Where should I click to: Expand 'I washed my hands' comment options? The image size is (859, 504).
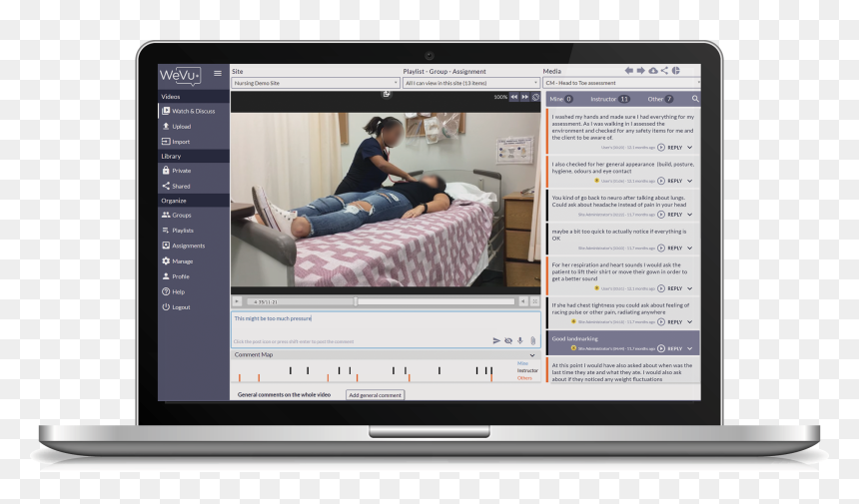(690, 148)
